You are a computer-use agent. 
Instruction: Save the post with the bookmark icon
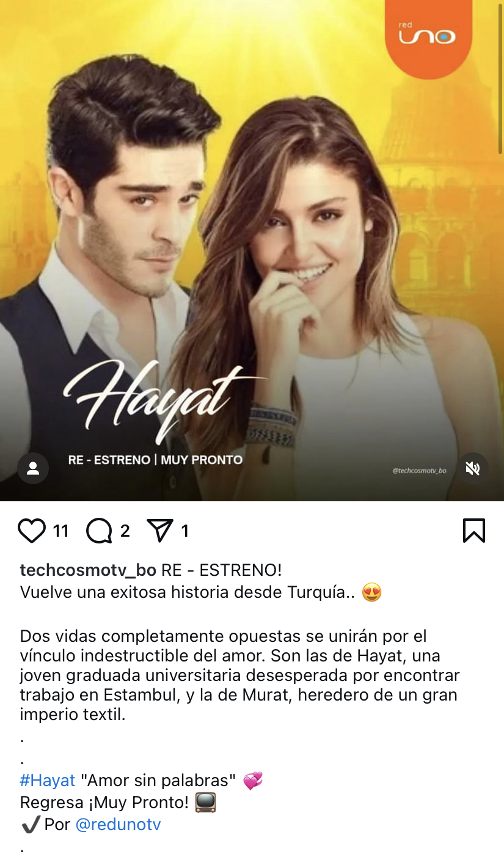474,531
